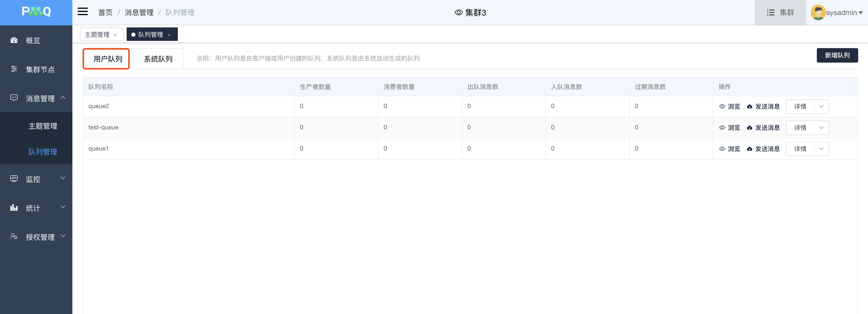
Task: Click 详情 button for test-queue
Action: point(800,128)
